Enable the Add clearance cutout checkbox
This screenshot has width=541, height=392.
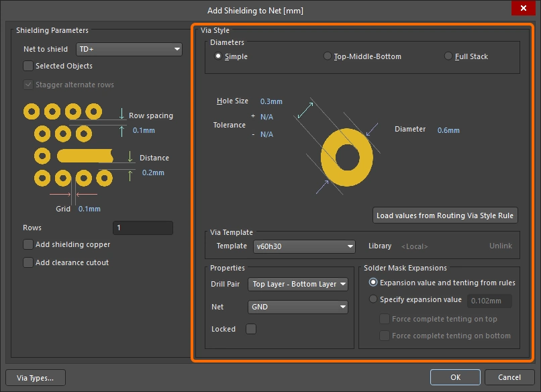pyautogui.click(x=28, y=262)
